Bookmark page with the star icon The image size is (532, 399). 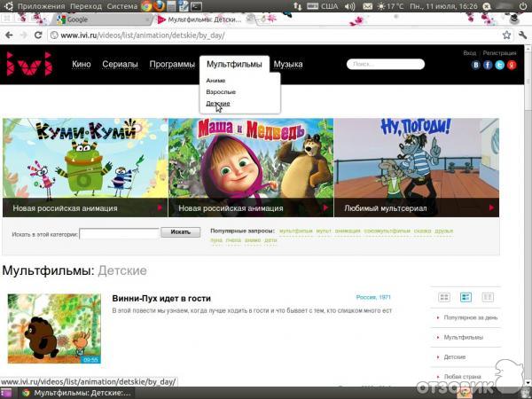[x=506, y=35]
